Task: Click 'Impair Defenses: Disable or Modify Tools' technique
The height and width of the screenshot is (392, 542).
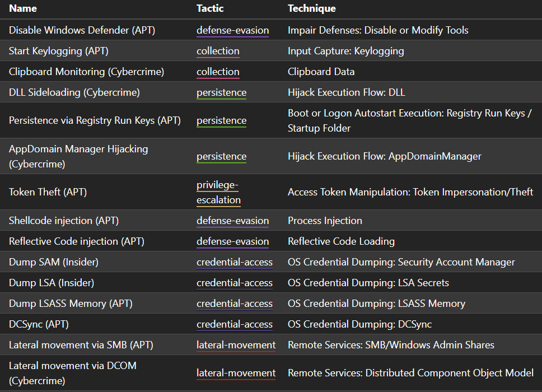Action: coord(378,30)
